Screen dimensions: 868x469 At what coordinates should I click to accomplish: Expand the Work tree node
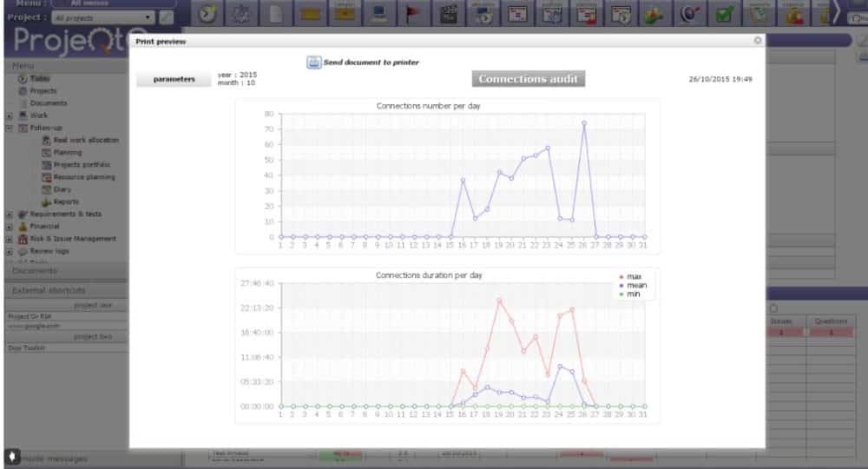coord(10,116)
